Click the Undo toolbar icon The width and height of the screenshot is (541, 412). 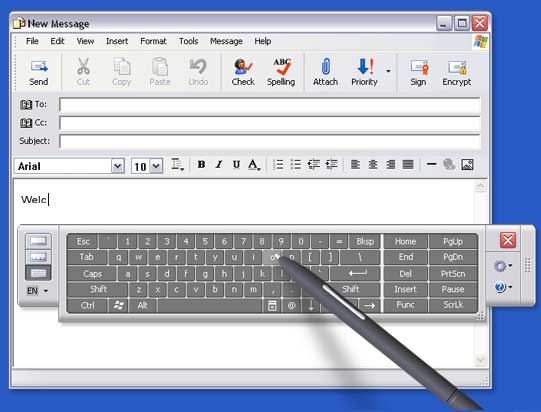pyautogui.click(x=198, y=73)
